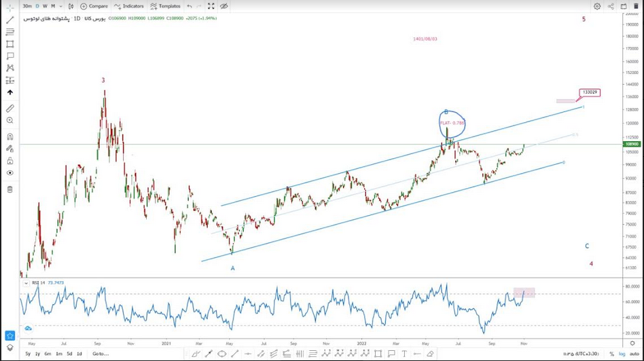Viewport: 644px width, 361px height.
Task: Open the Templates dropdown
Action: click(165, 6)
